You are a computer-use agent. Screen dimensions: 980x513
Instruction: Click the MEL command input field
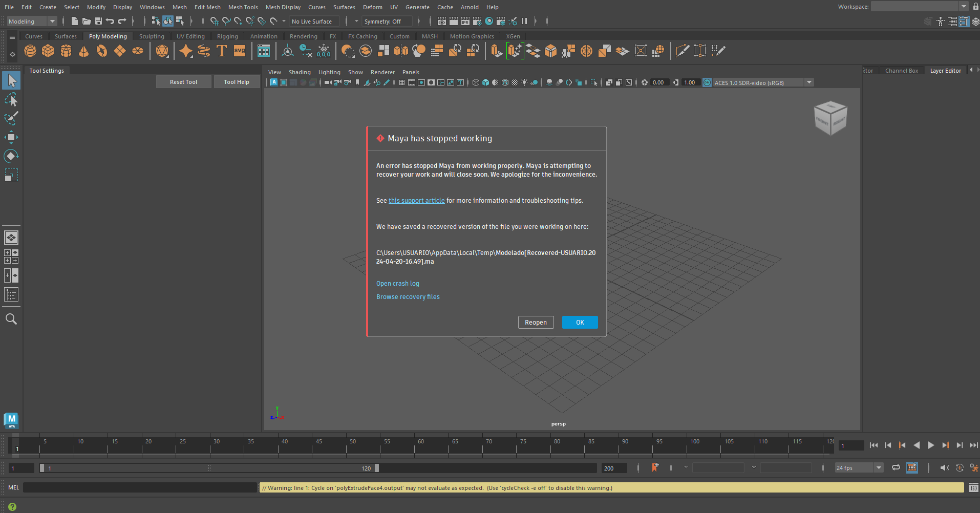139,488
